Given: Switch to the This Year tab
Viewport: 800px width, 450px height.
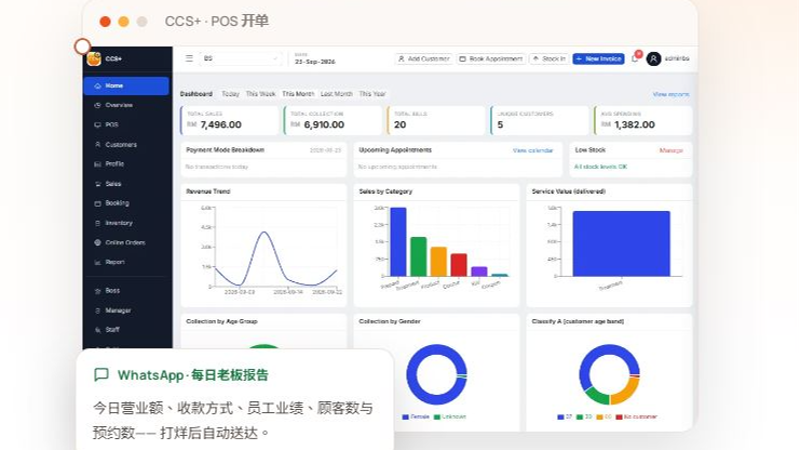Looking at the screenshot, I should (x=372, y=94).
